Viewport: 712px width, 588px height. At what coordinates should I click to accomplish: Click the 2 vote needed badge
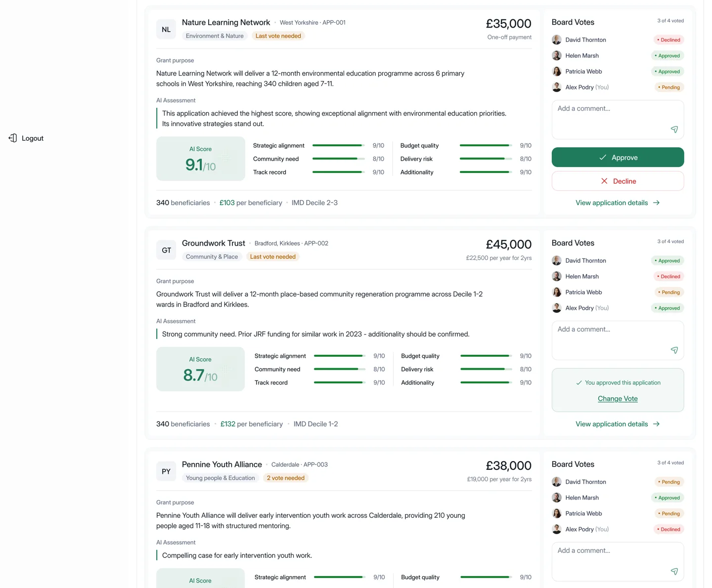pyautogui.click(x=286, y=478)
